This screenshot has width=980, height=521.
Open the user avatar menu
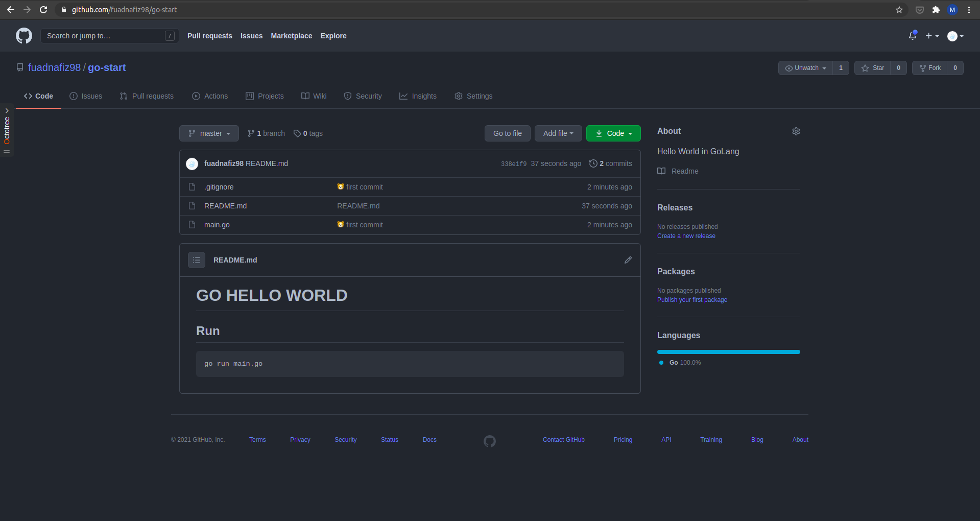coord(955,36)
